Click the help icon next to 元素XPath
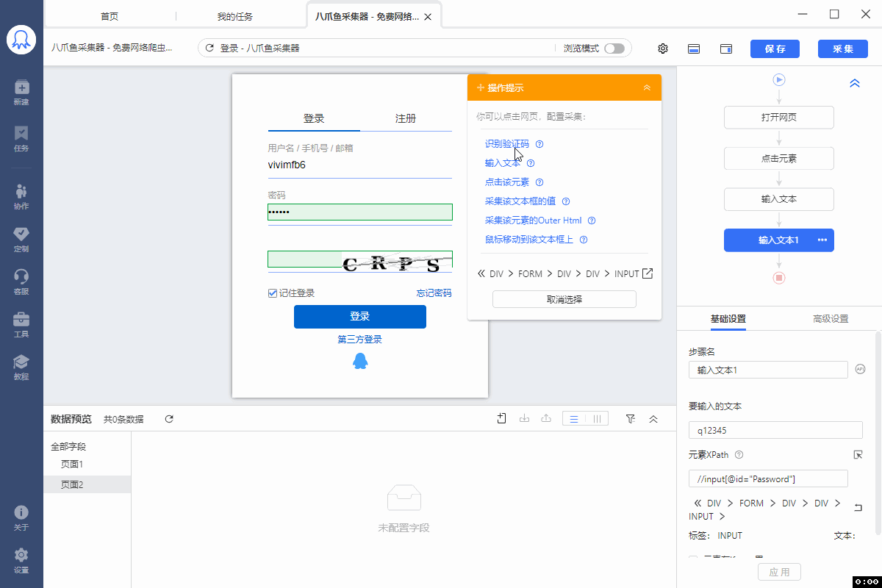This screenshot has height=588, width=882. click(739, 455)
